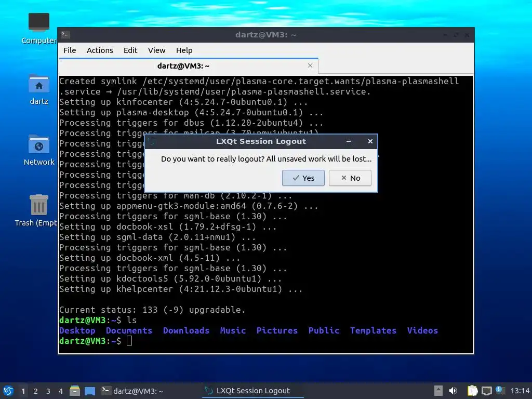Open the network connection tray icon
The height and width of the screenshot is (399, 532).
486,391
